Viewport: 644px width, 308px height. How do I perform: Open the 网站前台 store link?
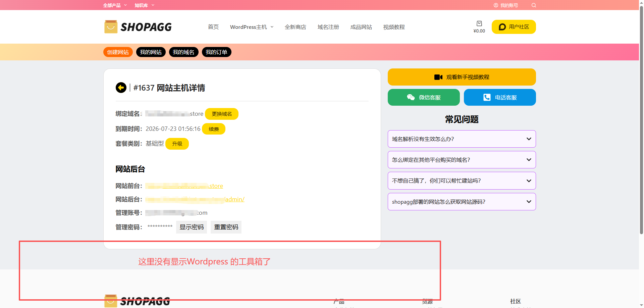point(184,186)
